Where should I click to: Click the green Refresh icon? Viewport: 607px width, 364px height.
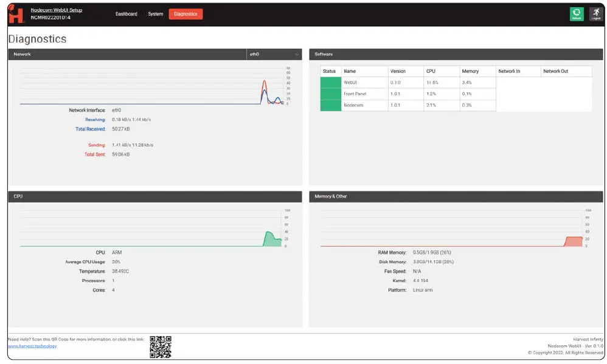click(x=577, y=14)
